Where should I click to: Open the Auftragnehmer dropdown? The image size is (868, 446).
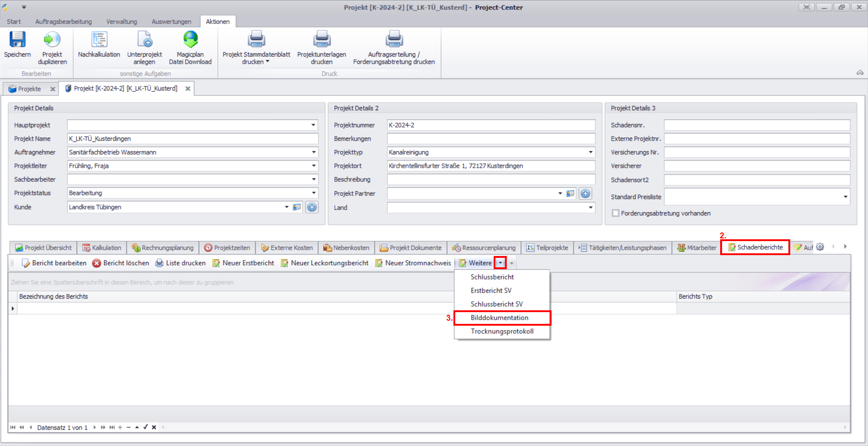click(x=313, y=152)
